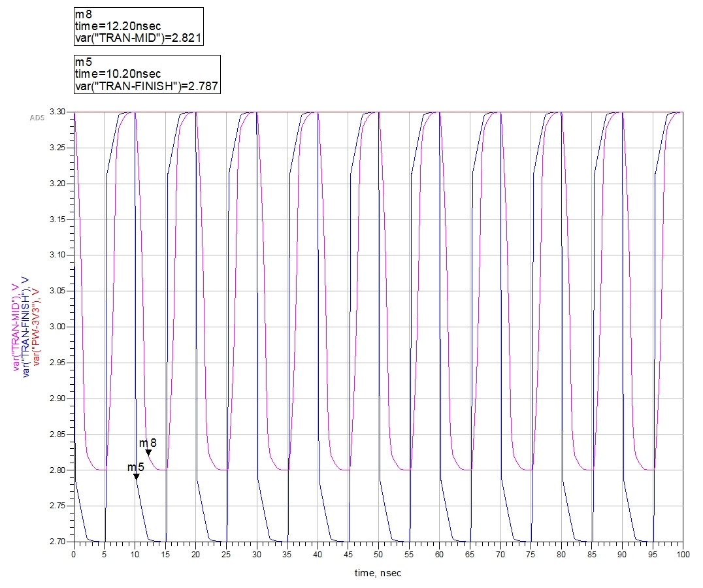The width and height of the screenshot is (703, 588).
Task: Select the TRAN-MID y-axis label
Action: click(x=16, y=327)
